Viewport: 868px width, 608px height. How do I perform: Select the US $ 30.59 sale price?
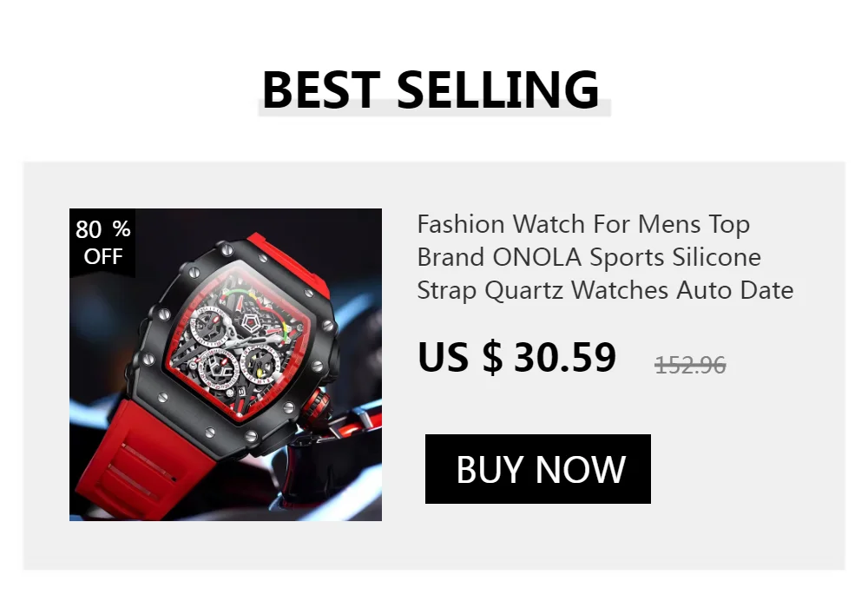(x=516, y=357)
